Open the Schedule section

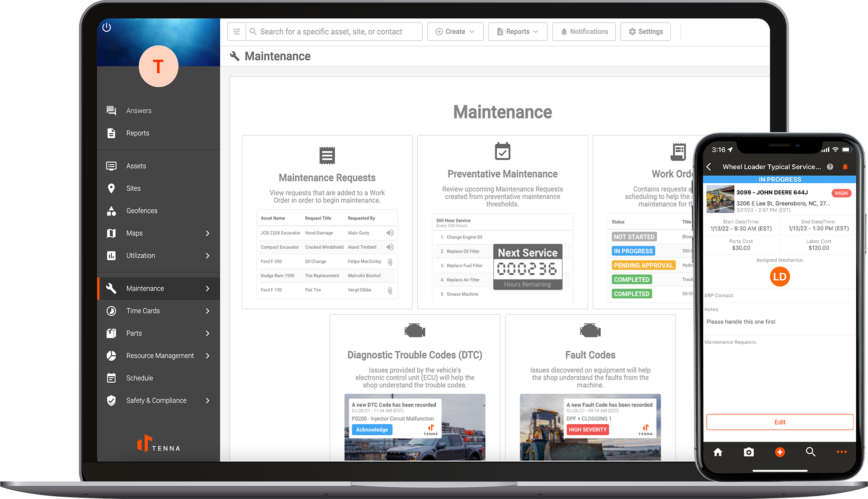pyautogui.click(x=140, y=378)
